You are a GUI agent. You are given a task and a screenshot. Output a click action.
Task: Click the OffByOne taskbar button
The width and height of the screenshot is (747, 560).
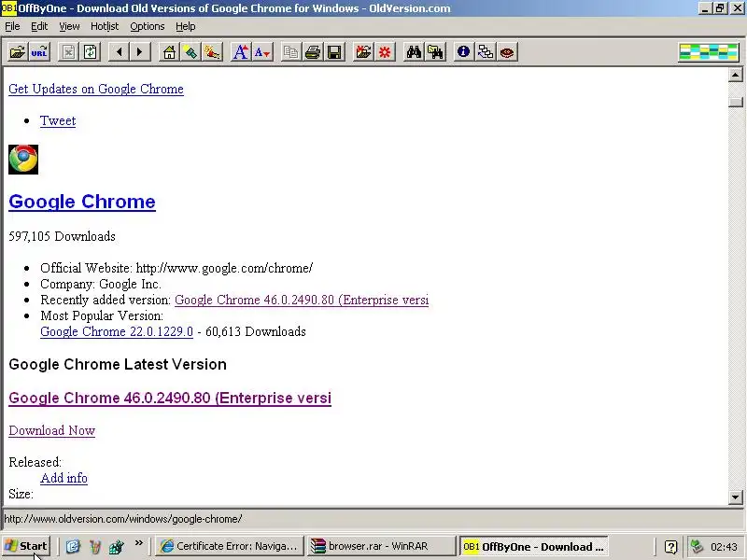tap(533, 546)
